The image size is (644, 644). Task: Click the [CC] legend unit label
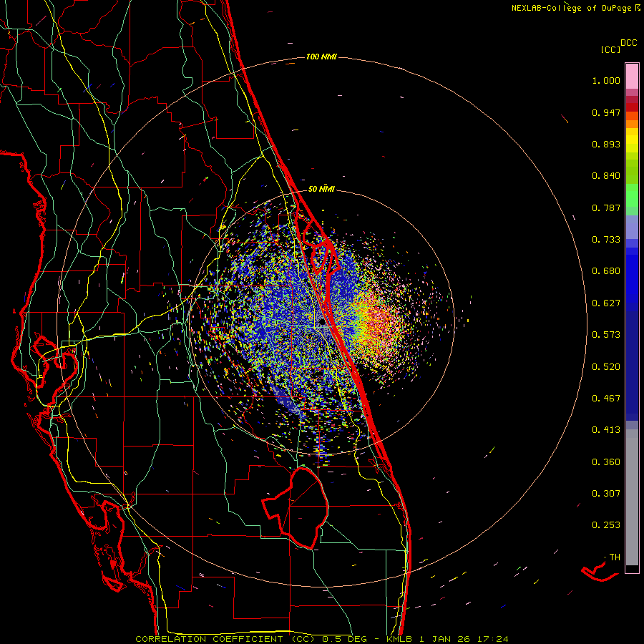click(610, 49)
